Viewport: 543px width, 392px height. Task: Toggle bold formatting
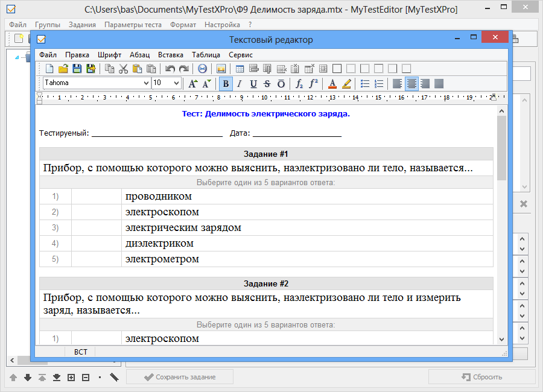pos(226,83)
